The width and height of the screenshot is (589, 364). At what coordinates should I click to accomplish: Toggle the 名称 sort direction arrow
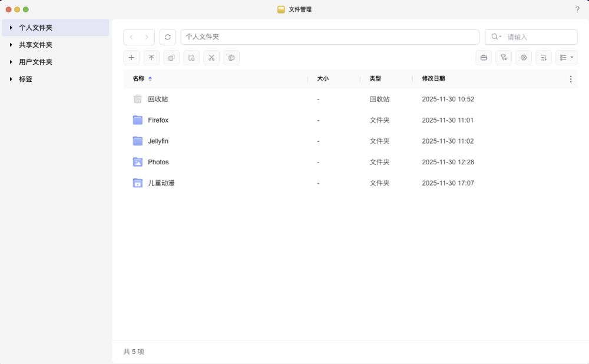[x=150, y=78]
